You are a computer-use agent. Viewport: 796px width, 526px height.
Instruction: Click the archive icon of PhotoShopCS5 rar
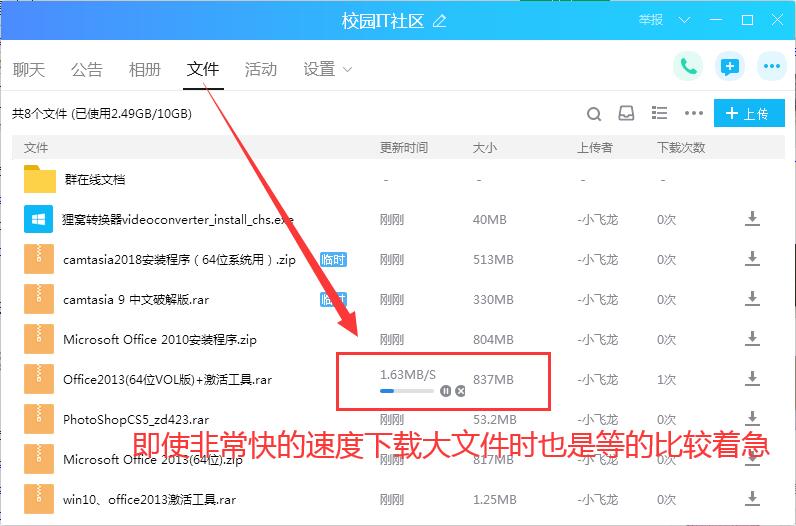click(x=39, y=419)
